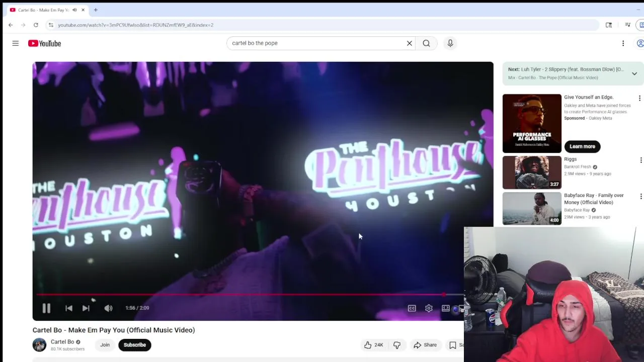Skip to next video in mix
This screenshot has width=644, height=362.
86,308
